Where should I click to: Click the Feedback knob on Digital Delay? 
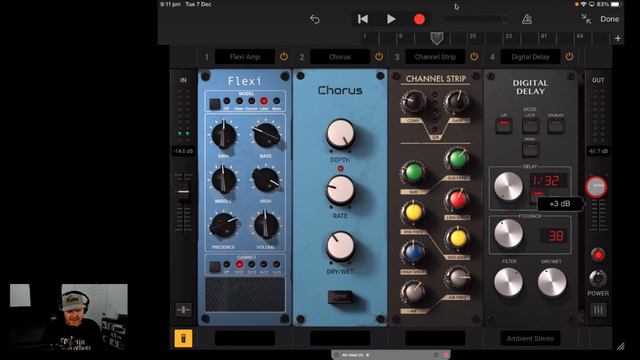pyautogui.click(x=508, y=234)
